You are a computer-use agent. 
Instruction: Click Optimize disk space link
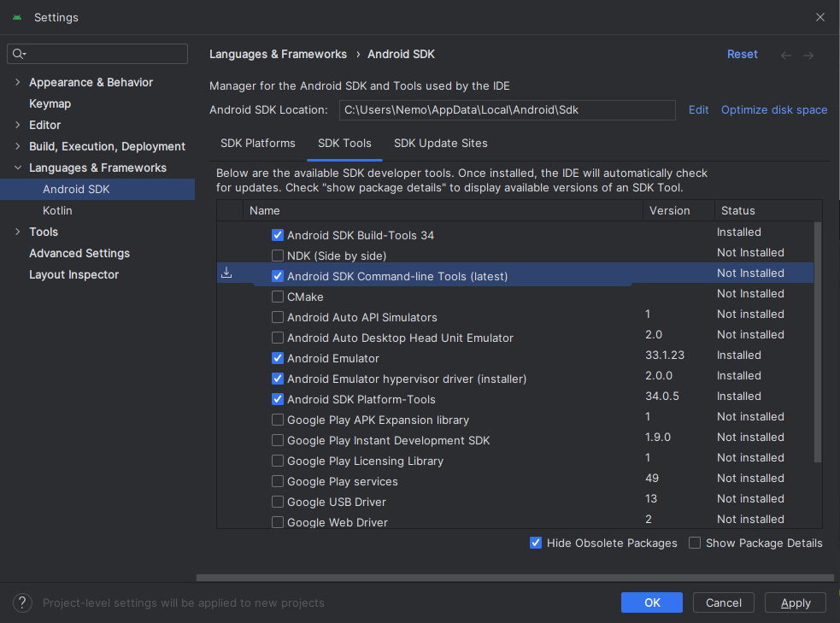click(773, 109)
